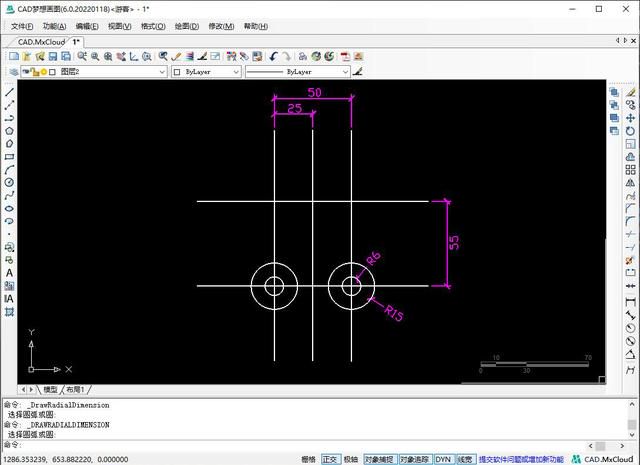Switch to the 模型 model tab
Screen dimensions: 640x465
click(x=51, y=390)
